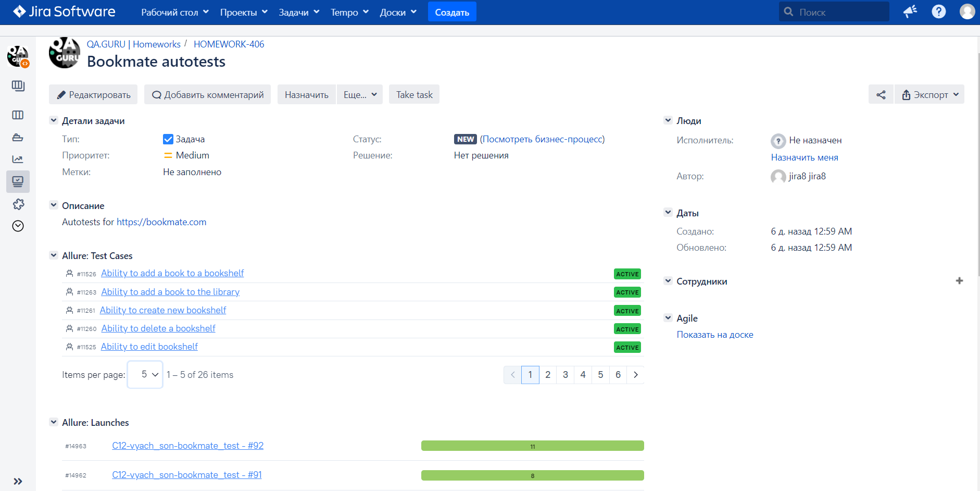Collapse the Сотрудники section
Viewport: 980px width, 491px height.
668,281
